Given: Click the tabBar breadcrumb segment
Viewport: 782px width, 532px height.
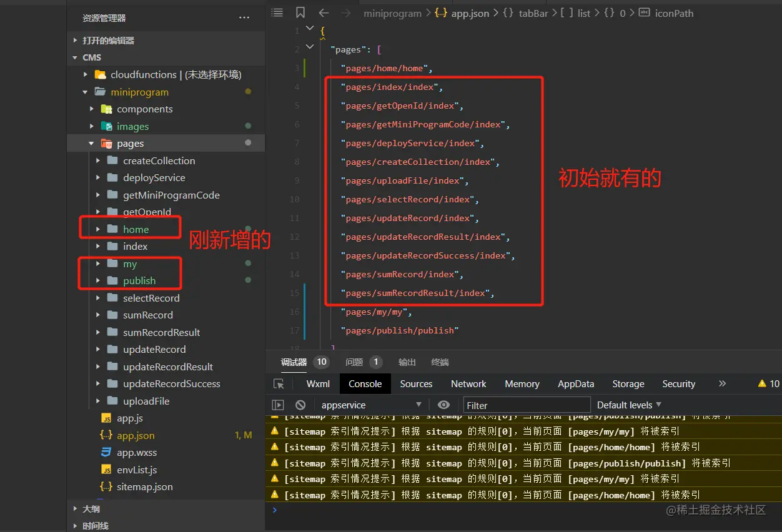Looking at the screenshot, I should coord(533,13).
